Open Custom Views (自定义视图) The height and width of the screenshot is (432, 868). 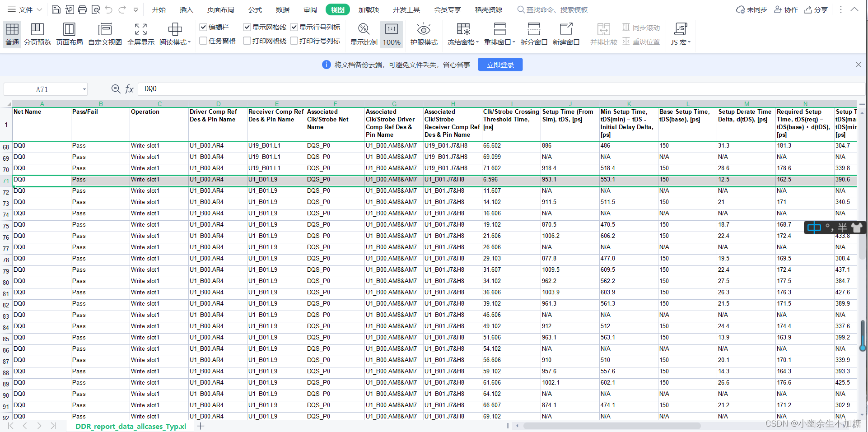[105, 34]
